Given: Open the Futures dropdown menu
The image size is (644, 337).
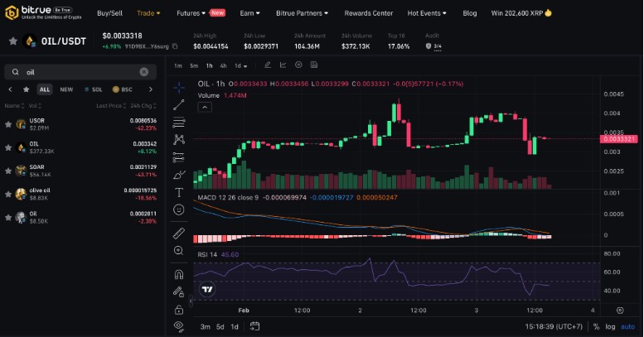Looking at the screenshot, I should tap(191, 13).
